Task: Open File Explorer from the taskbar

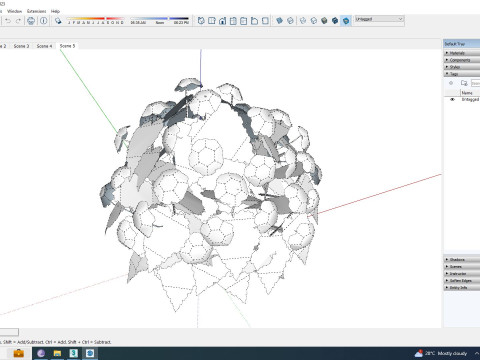Action: [57, 353]
